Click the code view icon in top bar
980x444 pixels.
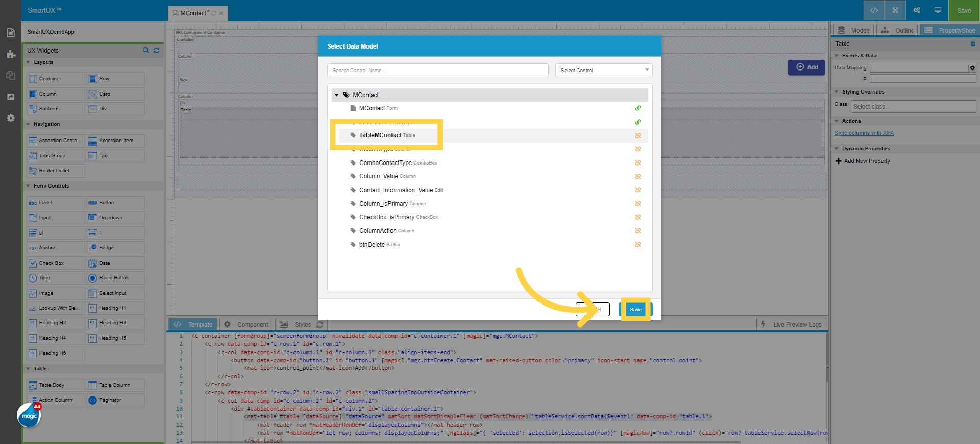[x=874, y=10]
